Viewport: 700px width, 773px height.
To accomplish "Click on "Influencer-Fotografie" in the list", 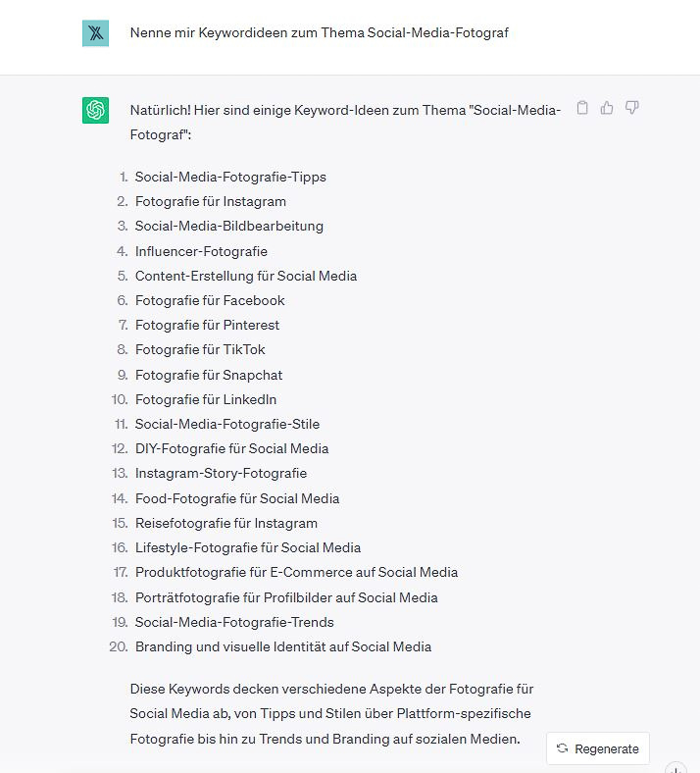I will point(201,251).
